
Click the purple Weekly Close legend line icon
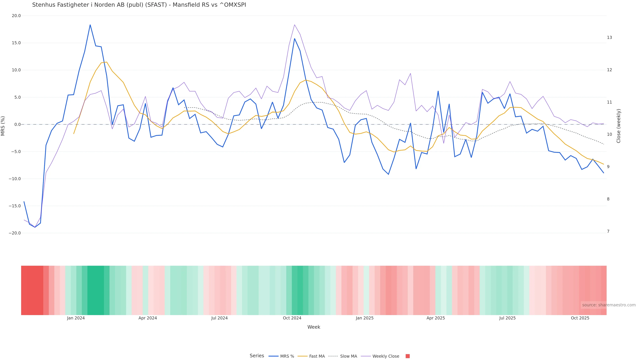point(366,356)
